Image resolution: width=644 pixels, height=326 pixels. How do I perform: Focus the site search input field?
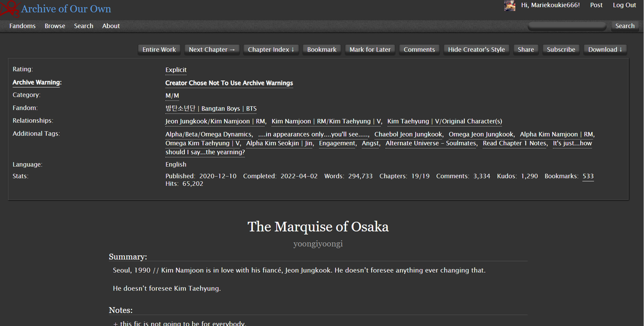[x=568, y=26]
